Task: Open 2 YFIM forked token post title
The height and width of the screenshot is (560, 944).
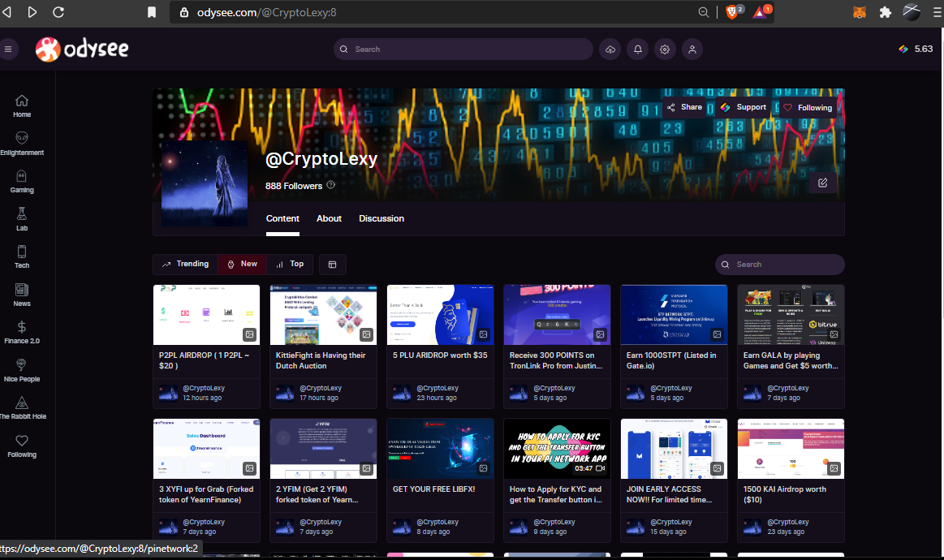Action: coord(317,494)
